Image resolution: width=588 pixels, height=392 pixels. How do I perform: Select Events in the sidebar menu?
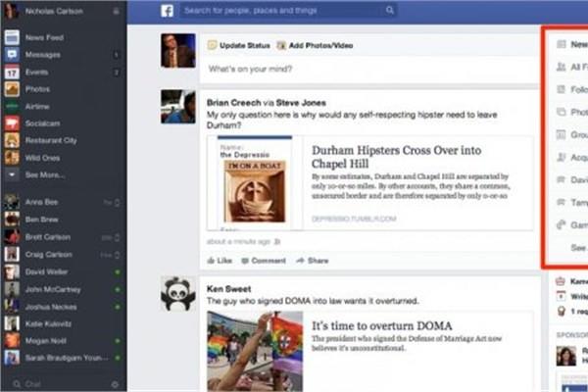coord(37,72)
